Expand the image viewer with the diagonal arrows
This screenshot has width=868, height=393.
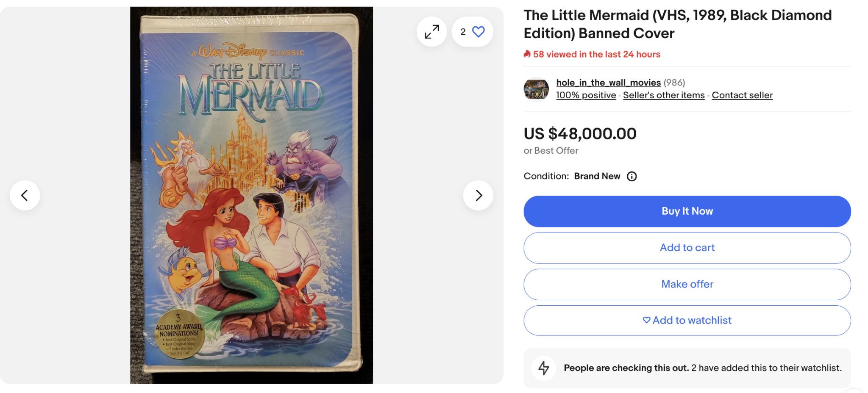[x=431, y=31]
